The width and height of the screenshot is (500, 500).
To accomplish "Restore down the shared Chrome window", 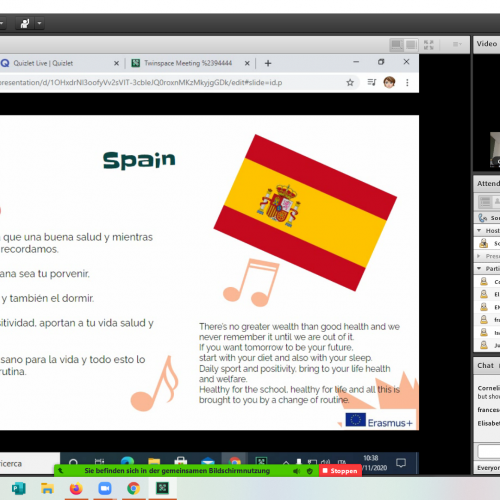I will 381,62.
